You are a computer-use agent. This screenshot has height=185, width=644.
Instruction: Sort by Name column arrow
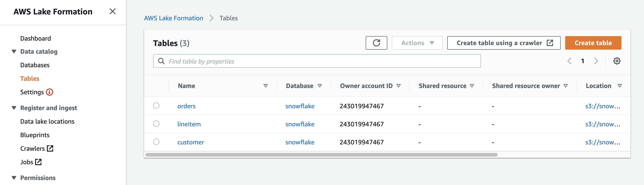(x=265, y=86)
